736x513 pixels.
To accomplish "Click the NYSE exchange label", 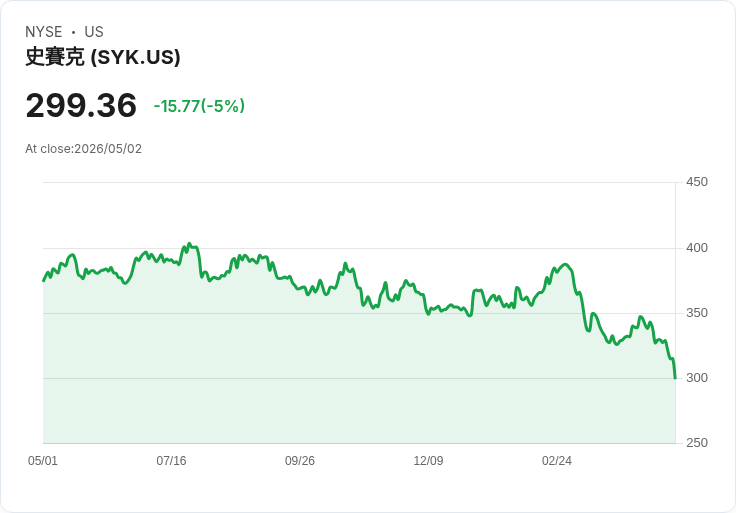I will click(44, 32).
